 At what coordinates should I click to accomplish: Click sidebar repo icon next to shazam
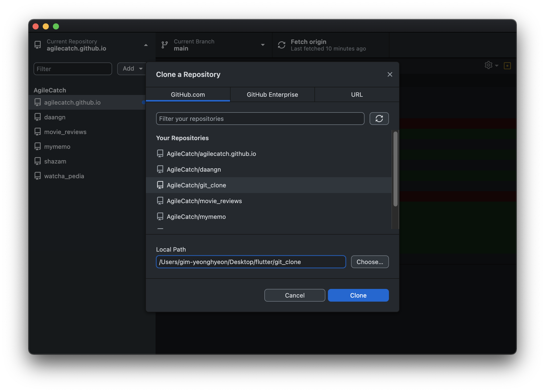[x=38, y=161]
